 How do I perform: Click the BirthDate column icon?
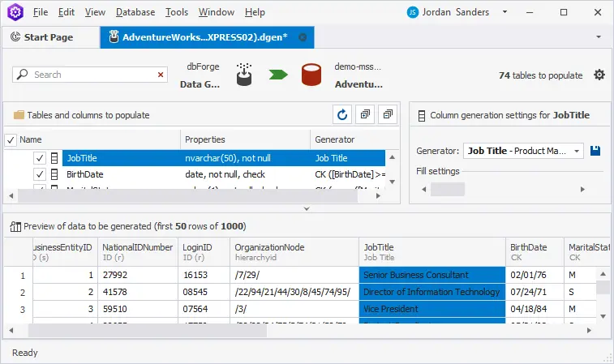pyautogui.click(x=54, y=174)
